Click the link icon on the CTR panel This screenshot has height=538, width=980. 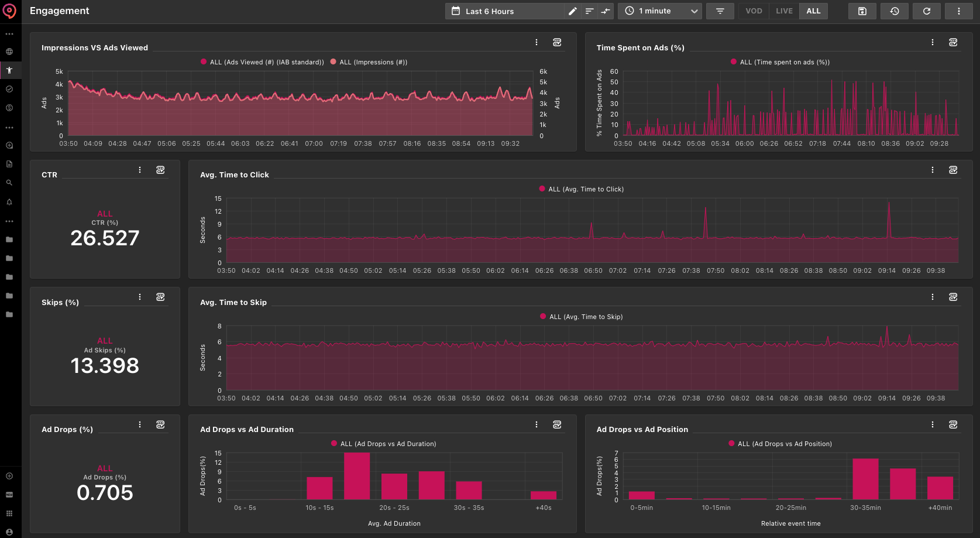coord(160,170)
